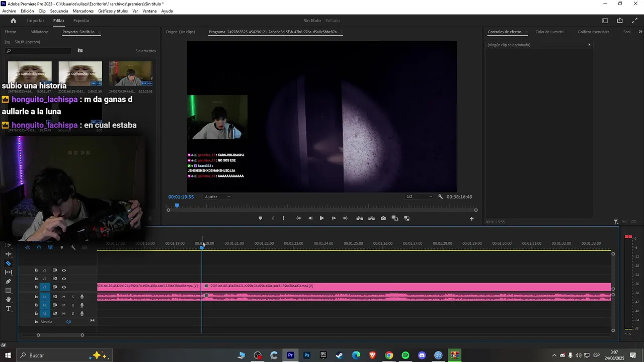Open the Marcadores menu
Image resolution: width=644 pixels, height=362 pixels.
83,11
